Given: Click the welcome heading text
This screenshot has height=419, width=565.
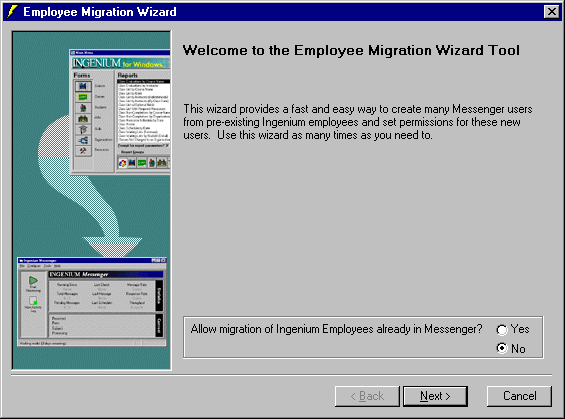Looking at the screenshot, I should coord(351,50).
